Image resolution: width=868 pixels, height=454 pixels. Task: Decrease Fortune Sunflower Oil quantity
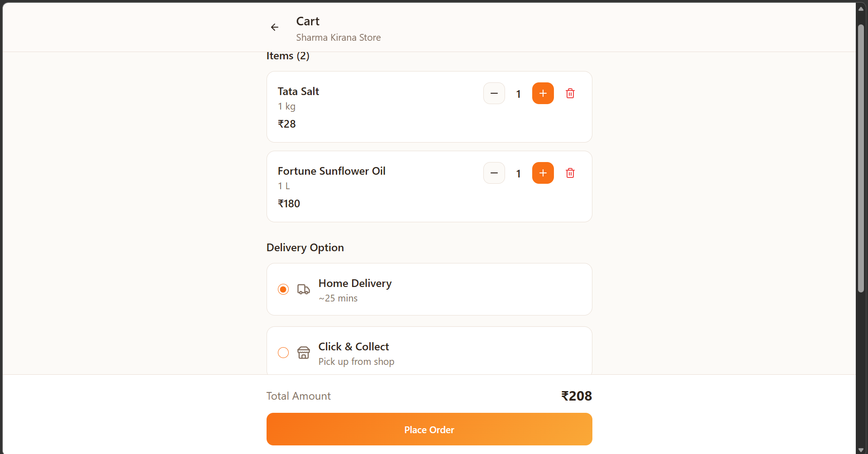tap(494, 173)
